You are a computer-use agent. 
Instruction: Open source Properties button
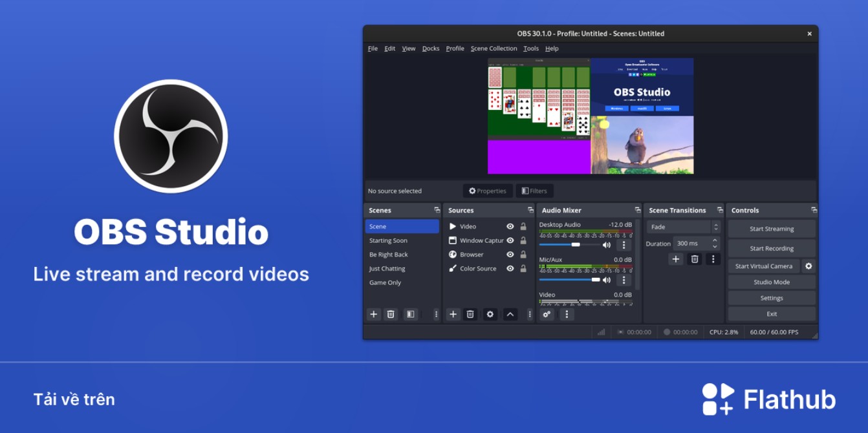coord(488,191)
